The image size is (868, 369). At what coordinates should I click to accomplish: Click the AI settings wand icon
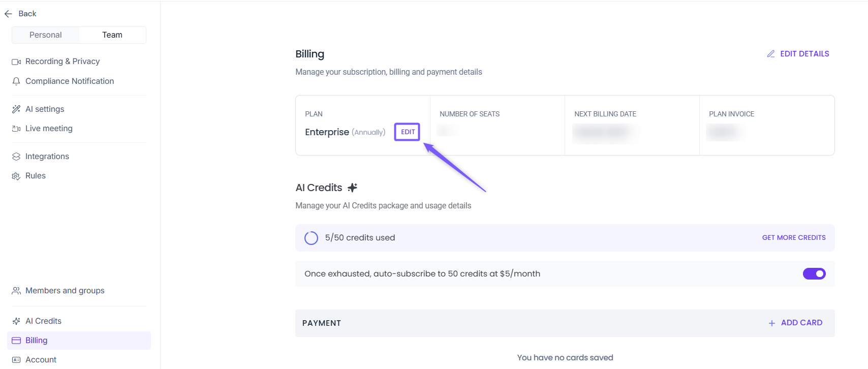click(16, 109)
